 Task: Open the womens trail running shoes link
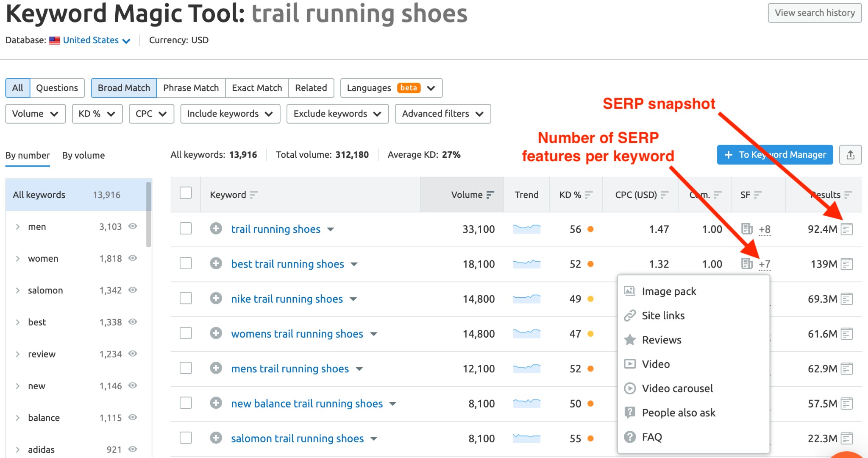coord(297,334)
